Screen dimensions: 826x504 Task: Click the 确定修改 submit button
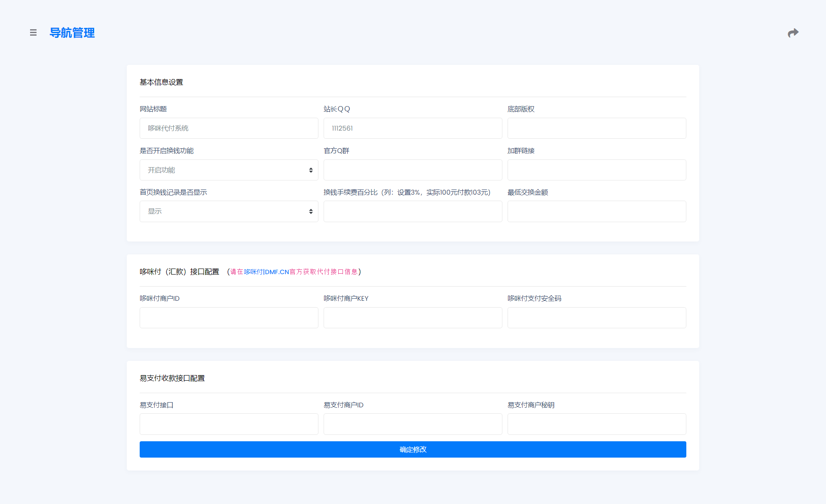tap(413, 449)
